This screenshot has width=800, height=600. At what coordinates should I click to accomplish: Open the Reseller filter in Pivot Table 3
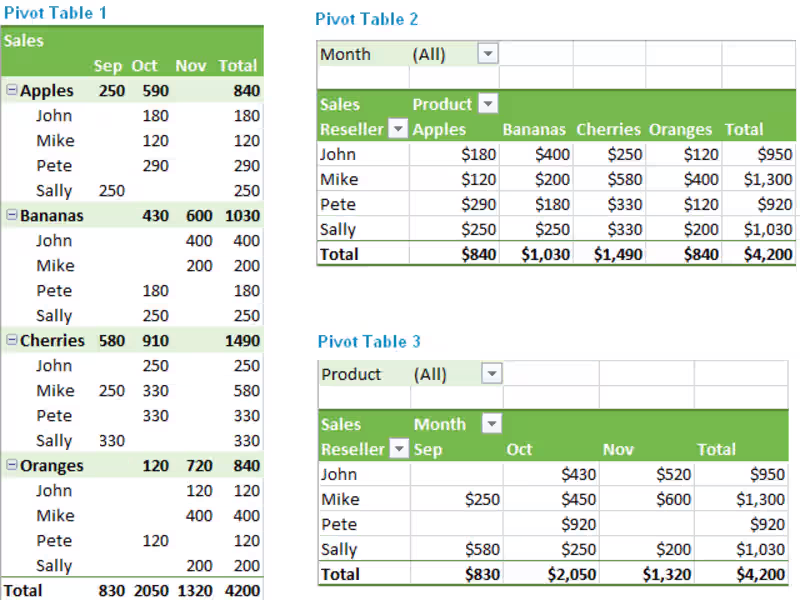pos(398,449)
